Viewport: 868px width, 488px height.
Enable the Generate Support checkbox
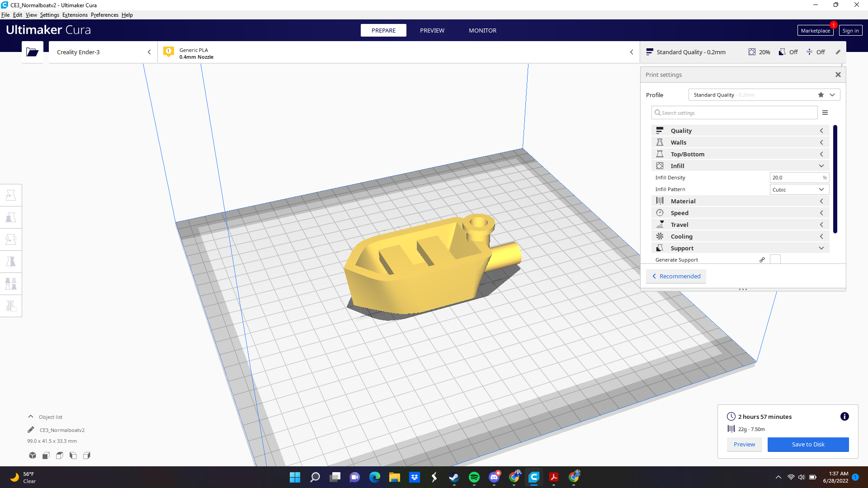(x=775, y=259)
